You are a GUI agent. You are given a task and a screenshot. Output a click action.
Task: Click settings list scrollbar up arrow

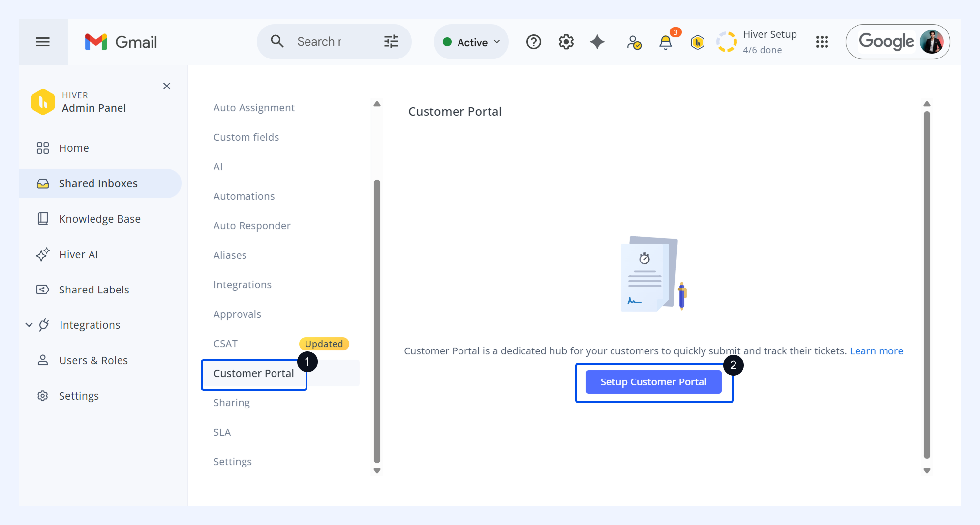click(377, 104)
